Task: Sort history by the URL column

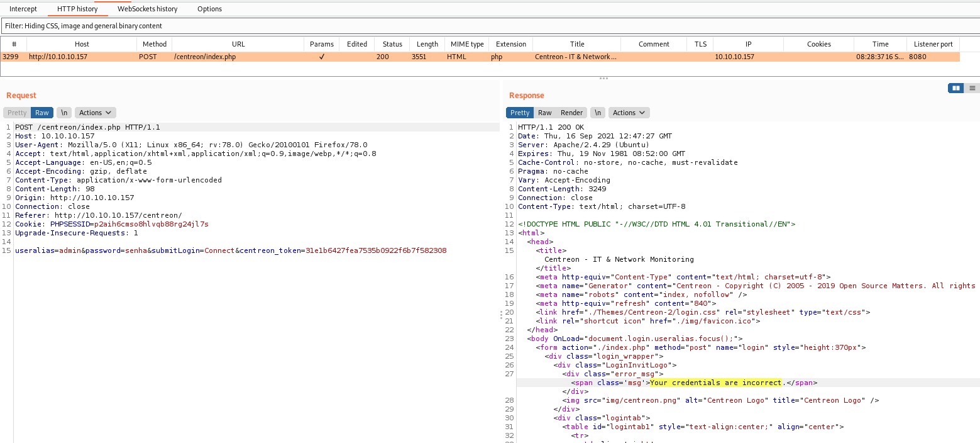Action: pyautogui.click(x=238, y=44)
